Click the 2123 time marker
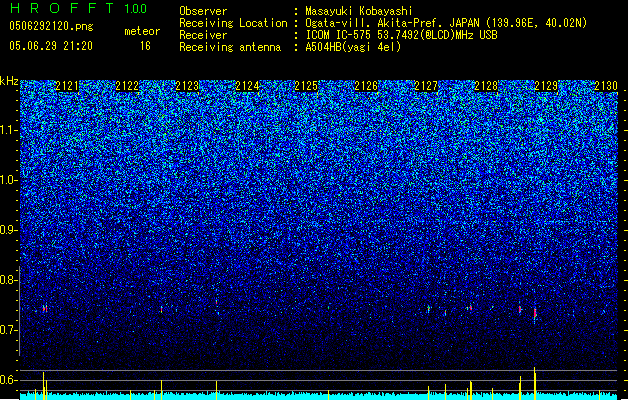 (x=187, y=86)
